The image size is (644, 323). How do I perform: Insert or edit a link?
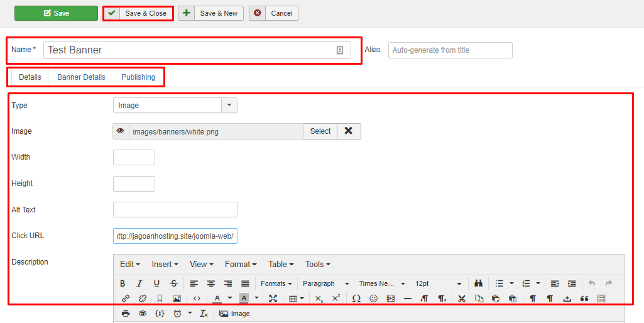pos(126,298)
